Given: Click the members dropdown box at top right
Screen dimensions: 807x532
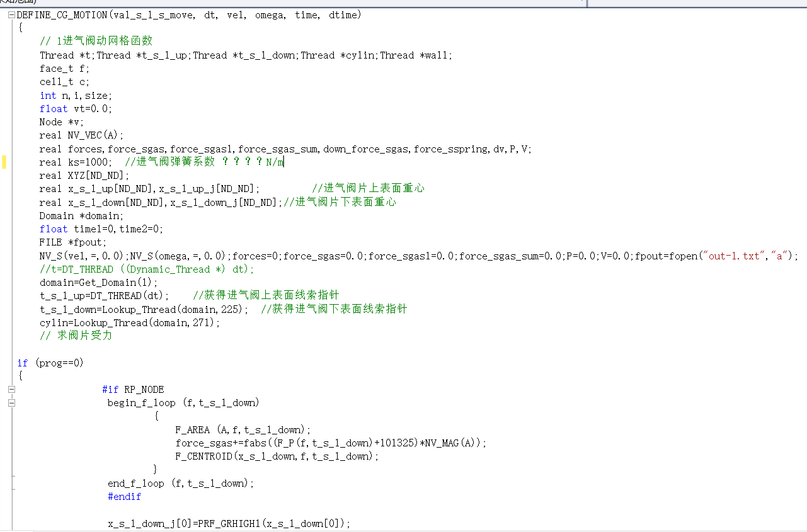Looking at the screenshot, I should coord(696,2).
